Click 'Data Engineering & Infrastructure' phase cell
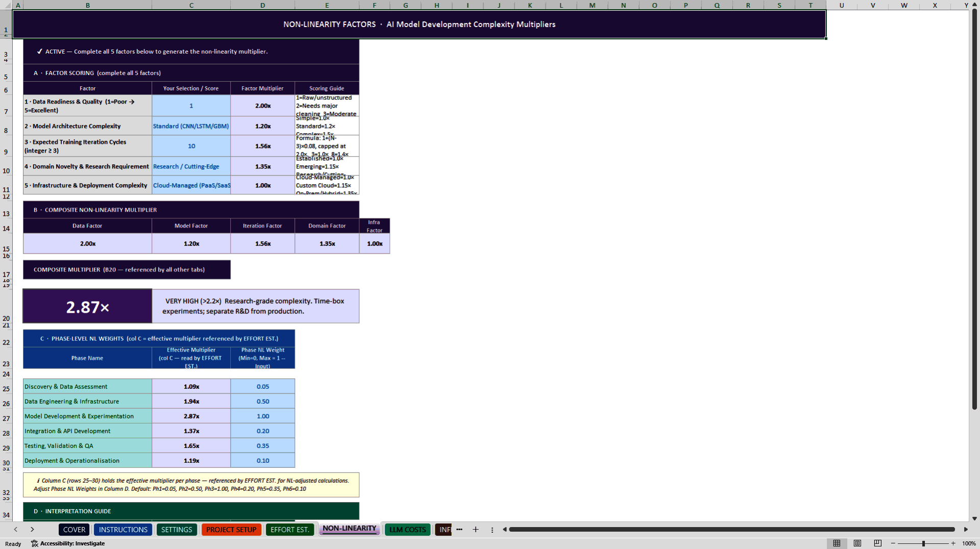980x549 pixels. pyautogui.click(x=87, y=402)
